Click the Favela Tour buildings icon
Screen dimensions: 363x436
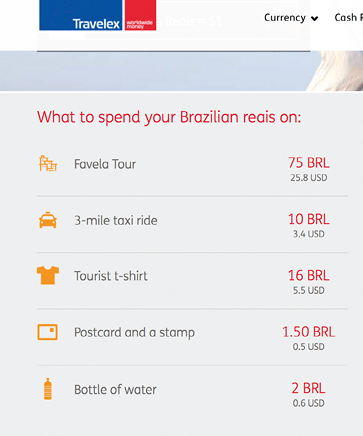tap(48, 163)
